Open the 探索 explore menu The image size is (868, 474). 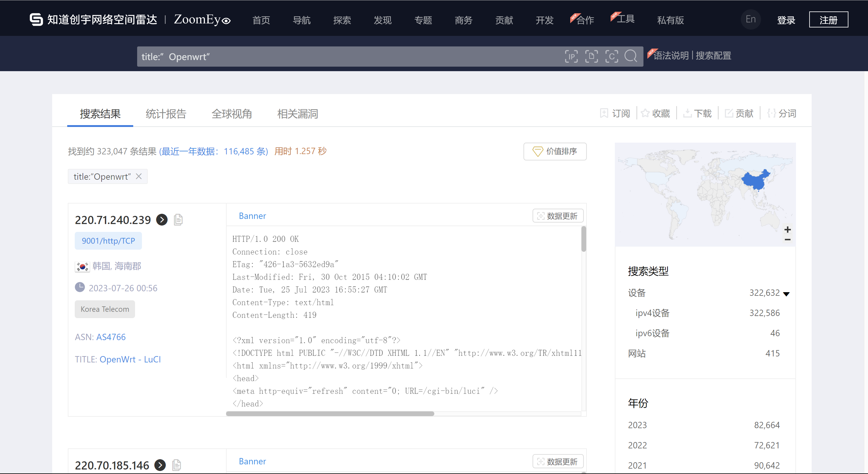point(342,20)
